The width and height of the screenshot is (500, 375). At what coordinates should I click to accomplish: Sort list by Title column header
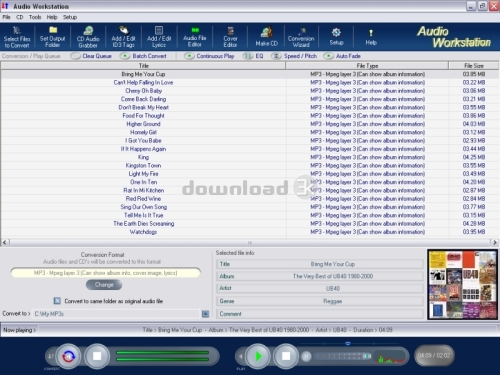(143, 66)
